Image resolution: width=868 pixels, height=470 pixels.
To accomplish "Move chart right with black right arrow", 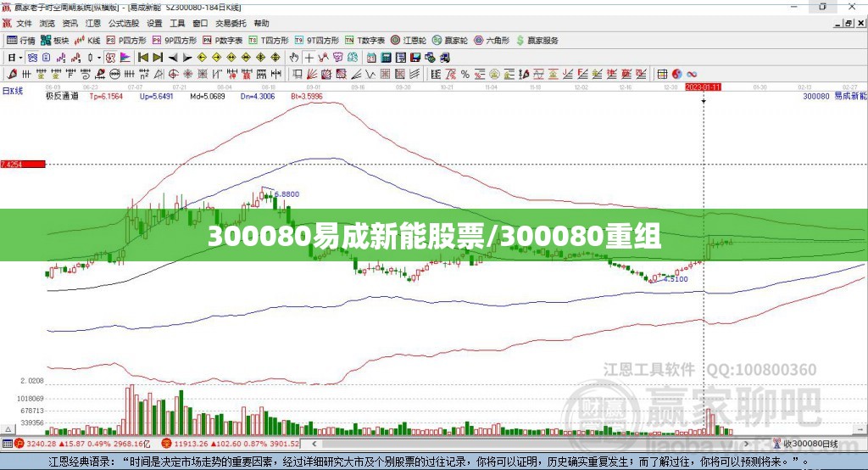I will 187,58.
